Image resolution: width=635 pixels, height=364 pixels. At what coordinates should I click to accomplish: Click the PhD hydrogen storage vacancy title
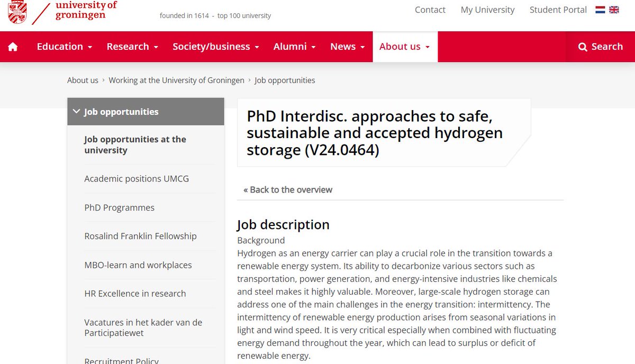pos(375,133)
